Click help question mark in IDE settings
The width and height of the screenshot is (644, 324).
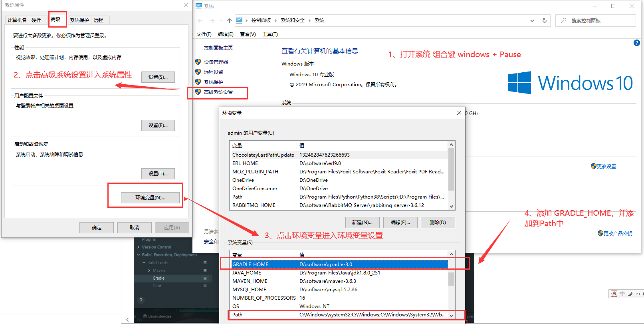point(141,300)
